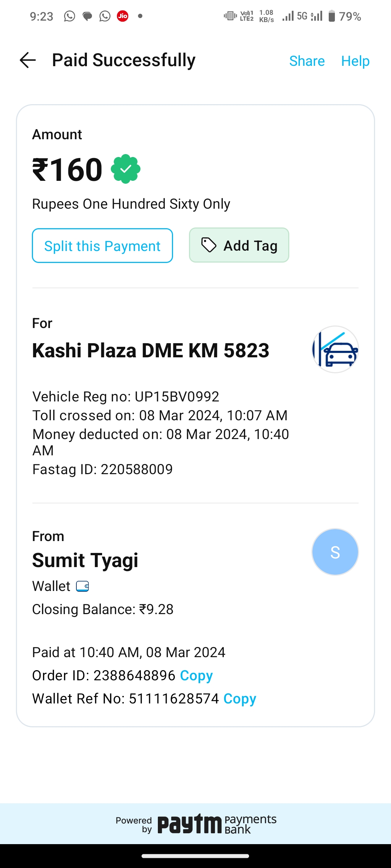Screen dimensions: 391x868
Task: Click the green verified checkmark badge
Action: click(x=126, y=169)
